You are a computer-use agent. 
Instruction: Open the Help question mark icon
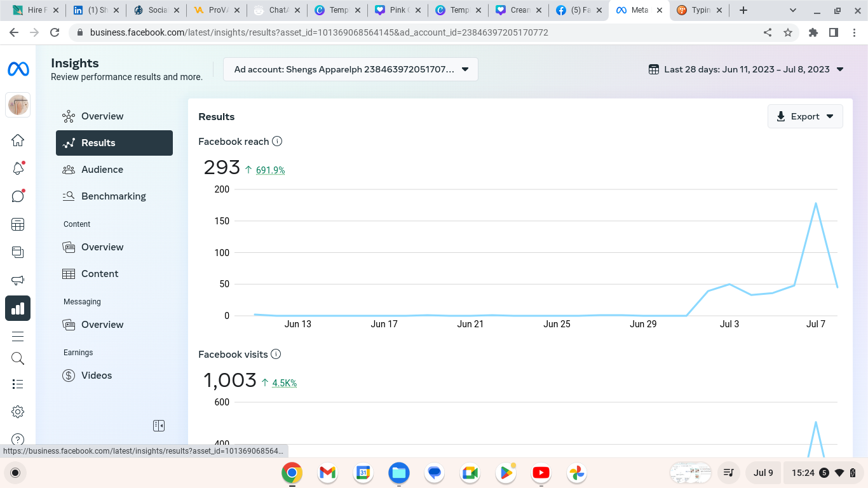click(x=18, y=439)
